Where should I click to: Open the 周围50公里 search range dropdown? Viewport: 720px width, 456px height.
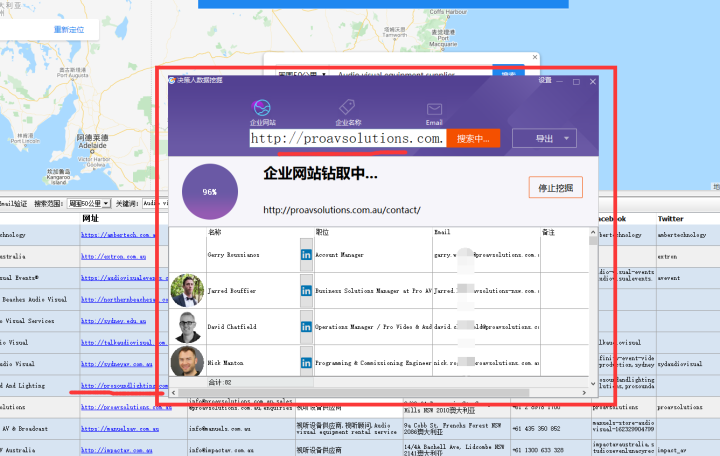[x=89, y=203]
